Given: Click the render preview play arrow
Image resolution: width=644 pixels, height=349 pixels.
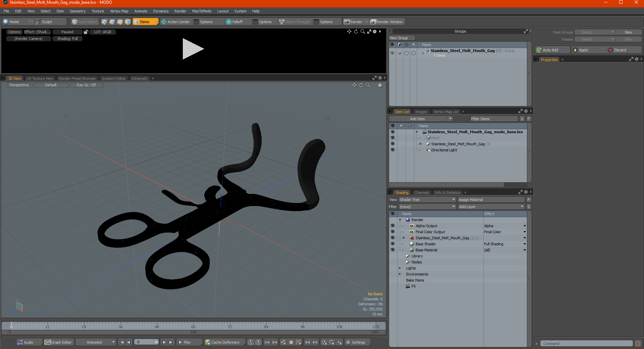Looking at the screenshot, I should [193, 49].
